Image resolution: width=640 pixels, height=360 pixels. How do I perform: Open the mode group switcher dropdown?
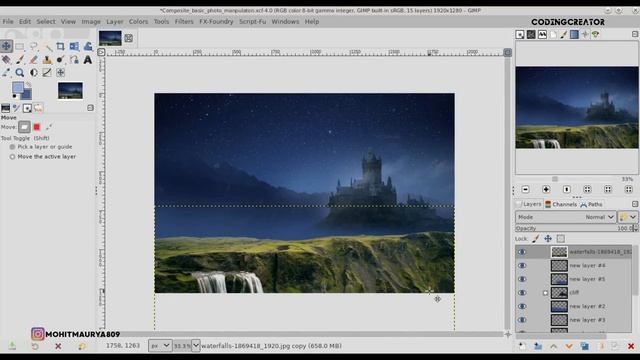tap(628, 217)
